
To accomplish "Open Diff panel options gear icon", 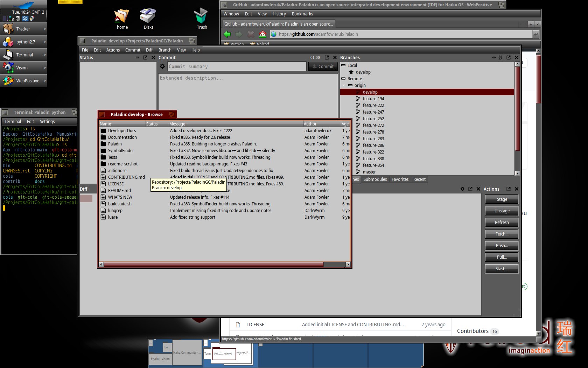I will (x=462, y=189).
